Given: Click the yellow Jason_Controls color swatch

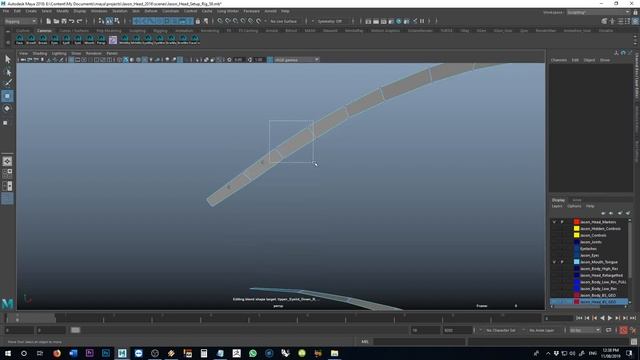Looking at the screenshot, I should tap(576, 236).
